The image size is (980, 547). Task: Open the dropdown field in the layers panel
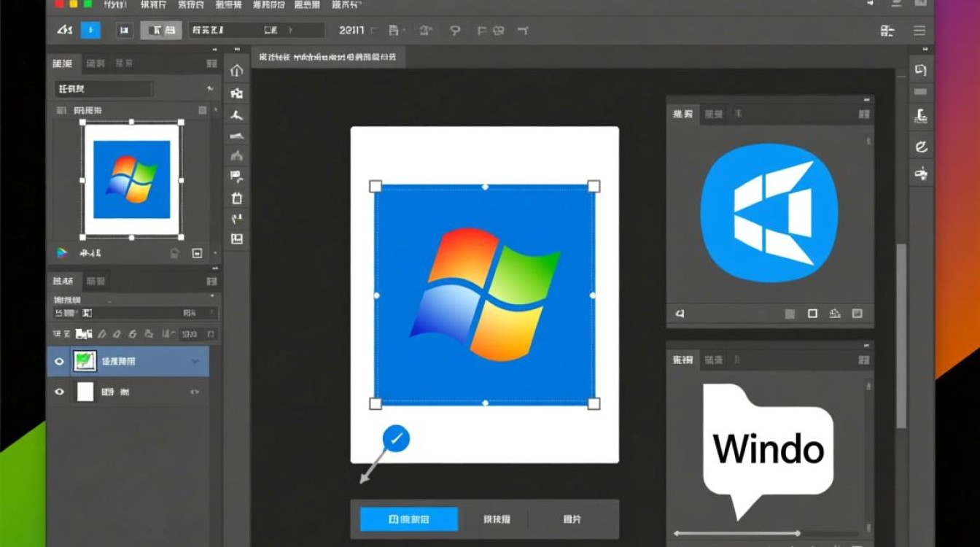tap(136, 313)
